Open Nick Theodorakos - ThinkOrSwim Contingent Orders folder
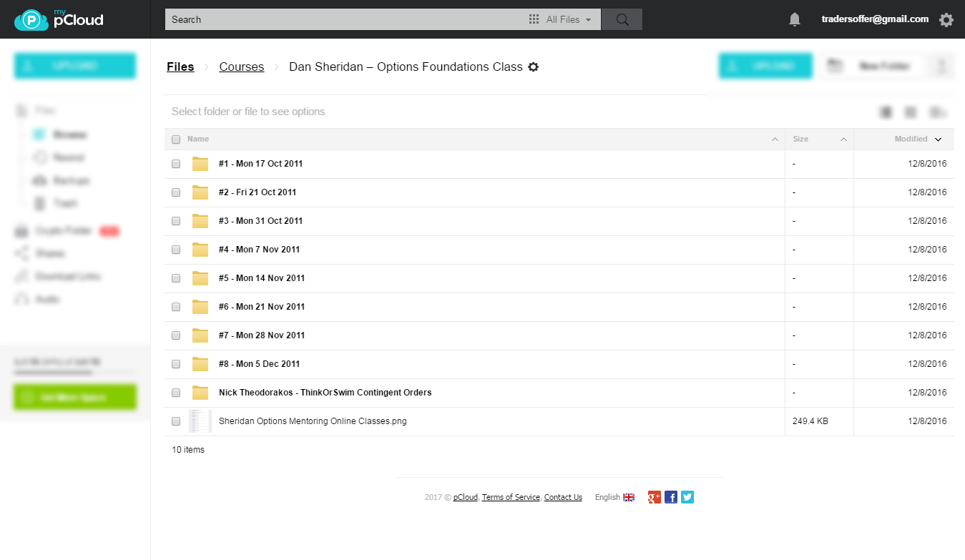The height and width of the screenshot is (560, 965). pyautogui.click(x=325, y=393)
